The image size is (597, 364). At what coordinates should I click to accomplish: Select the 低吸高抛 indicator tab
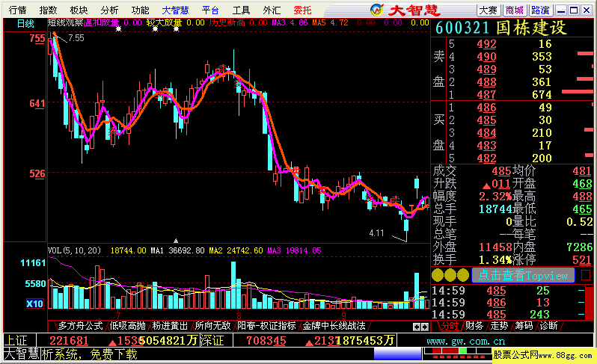[x=127, y=326]
